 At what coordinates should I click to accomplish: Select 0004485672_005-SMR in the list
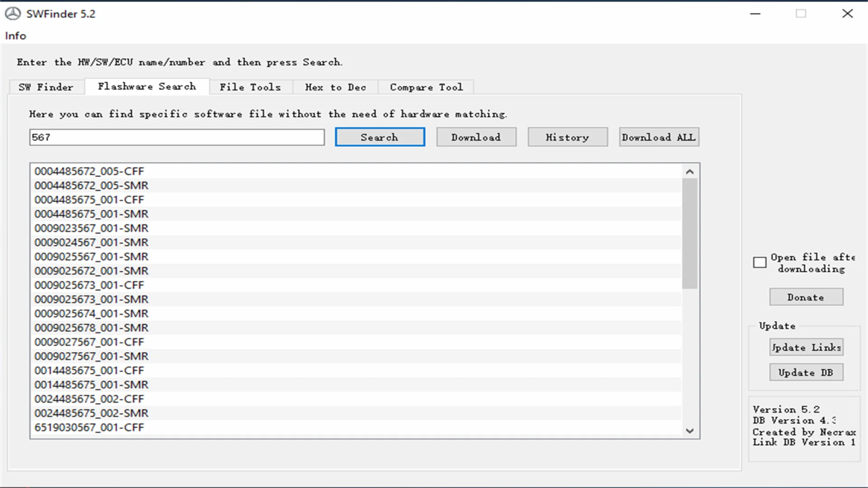click(356, 185)
